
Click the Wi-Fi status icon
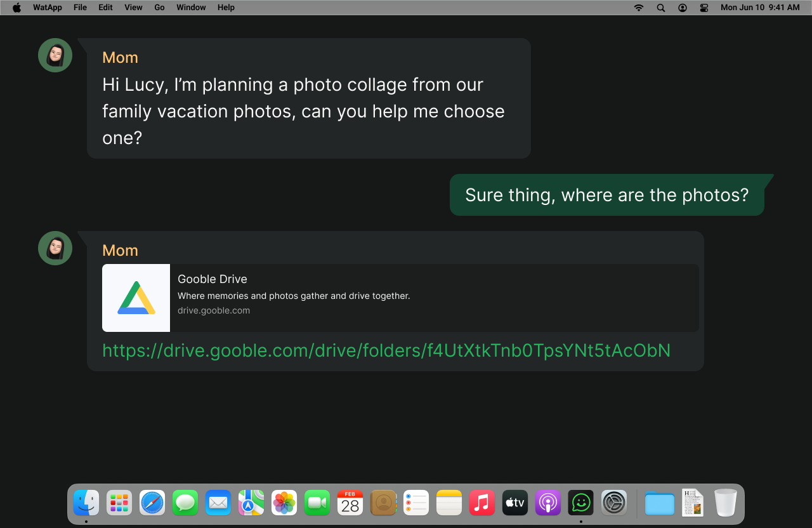(x=639, y=8)
